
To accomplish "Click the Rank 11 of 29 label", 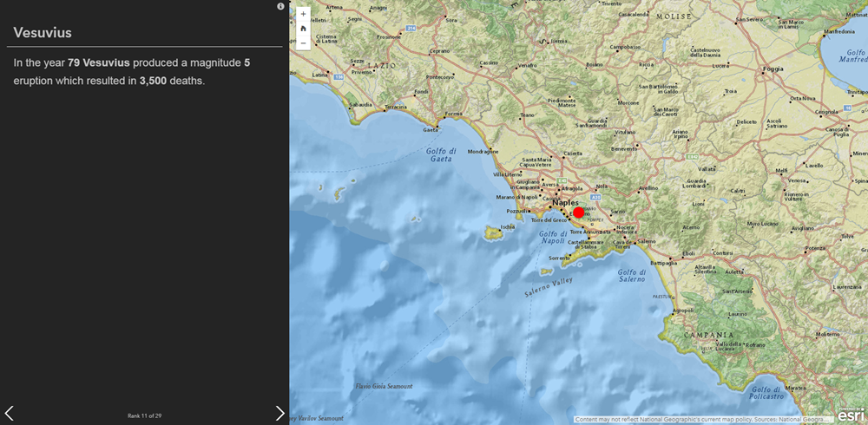I will pyautogui.click(x=144, y=415).
